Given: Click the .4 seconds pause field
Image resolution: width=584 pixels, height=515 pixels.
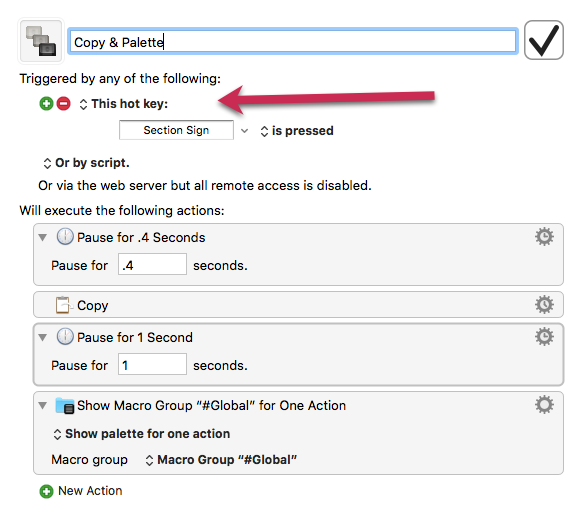Looking at the screenshot, I should click(152, 265).
